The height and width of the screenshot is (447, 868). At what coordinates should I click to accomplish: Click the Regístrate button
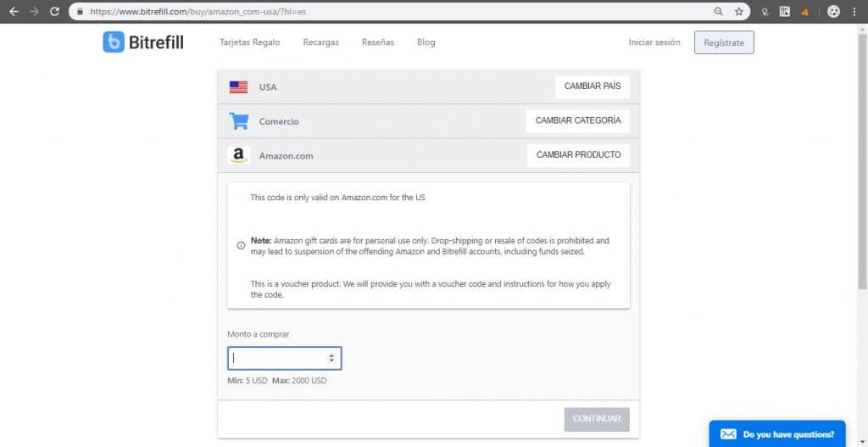(724, 42)
